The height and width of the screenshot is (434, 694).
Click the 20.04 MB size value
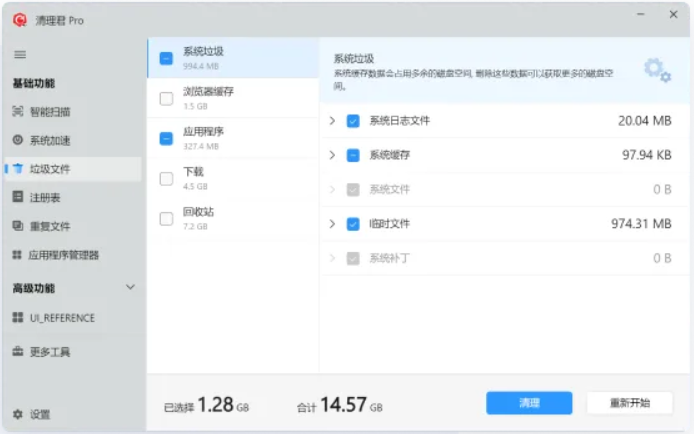point(644,121)
